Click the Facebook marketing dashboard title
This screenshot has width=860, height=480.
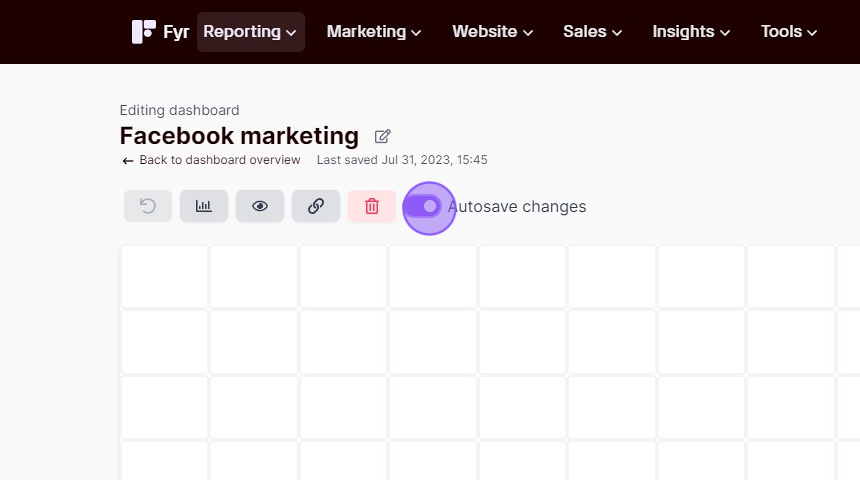point(239,136)
